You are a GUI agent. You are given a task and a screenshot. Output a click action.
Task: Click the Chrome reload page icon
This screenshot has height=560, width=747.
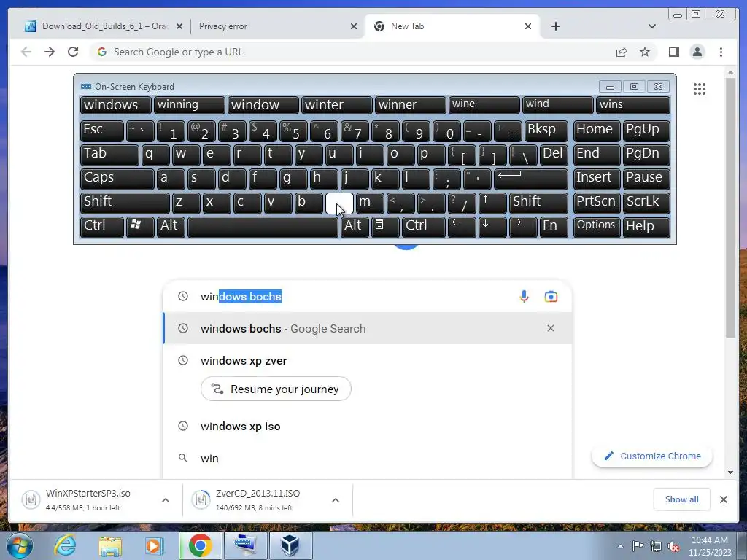[x=73, y=52]
